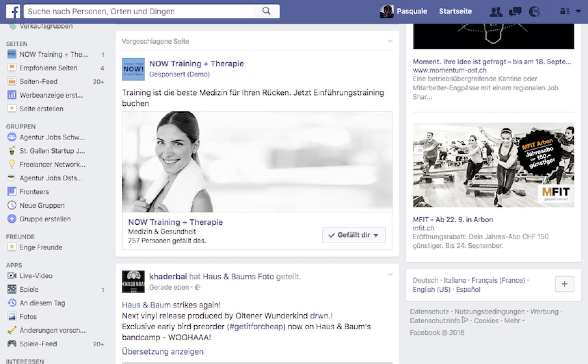
Task: Click Pasquale's profile picture in top bar
Action: [387, 11]
